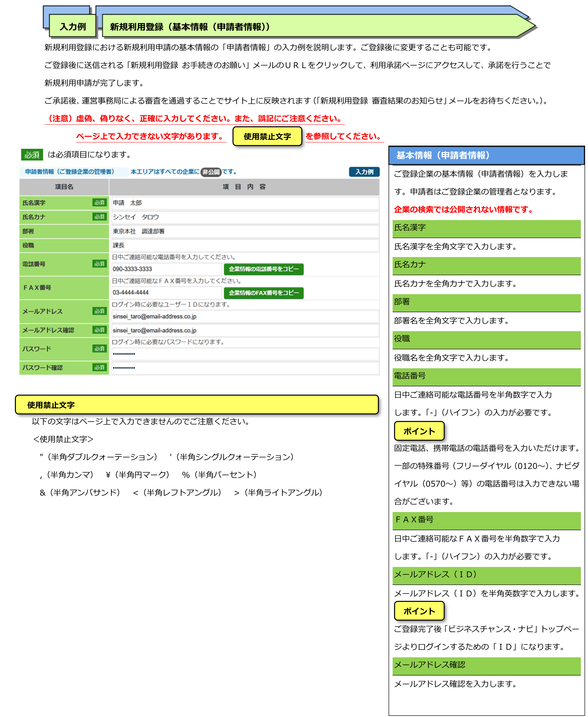The height and width of the screenshot is (717, 588).
Task: Click the dark blue 入力例 button
Action: pos(364,172)
